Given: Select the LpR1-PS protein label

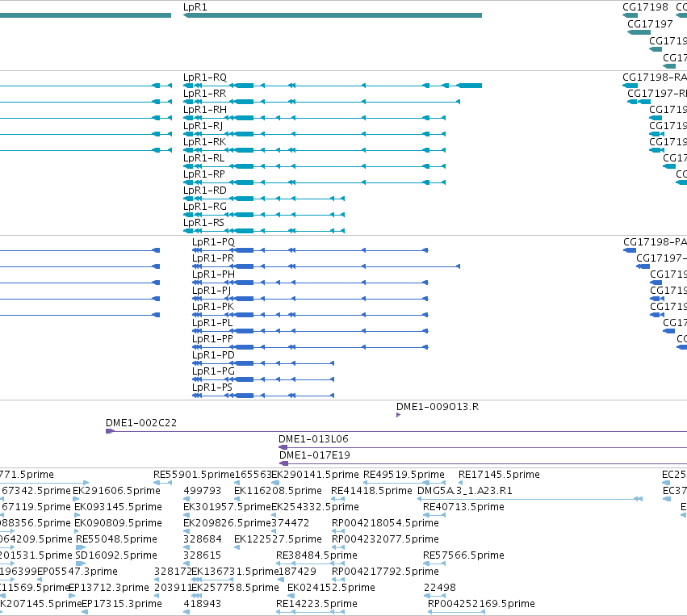Looking at the screenshot, I should click(212, 388).
